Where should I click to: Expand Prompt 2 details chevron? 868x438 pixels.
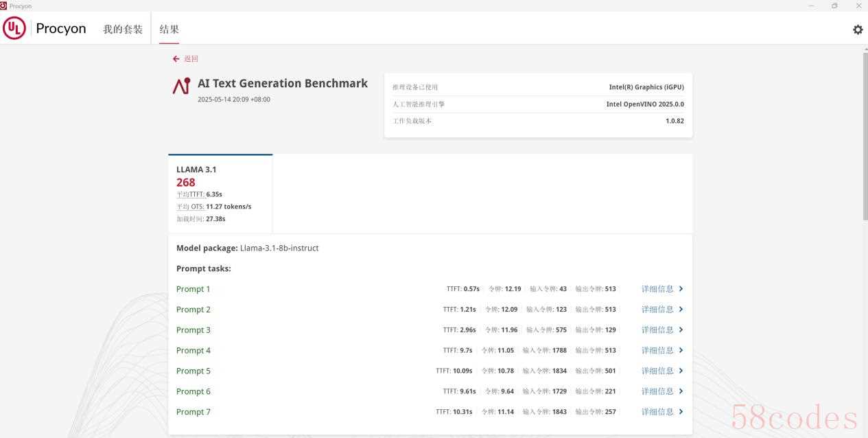681,310
